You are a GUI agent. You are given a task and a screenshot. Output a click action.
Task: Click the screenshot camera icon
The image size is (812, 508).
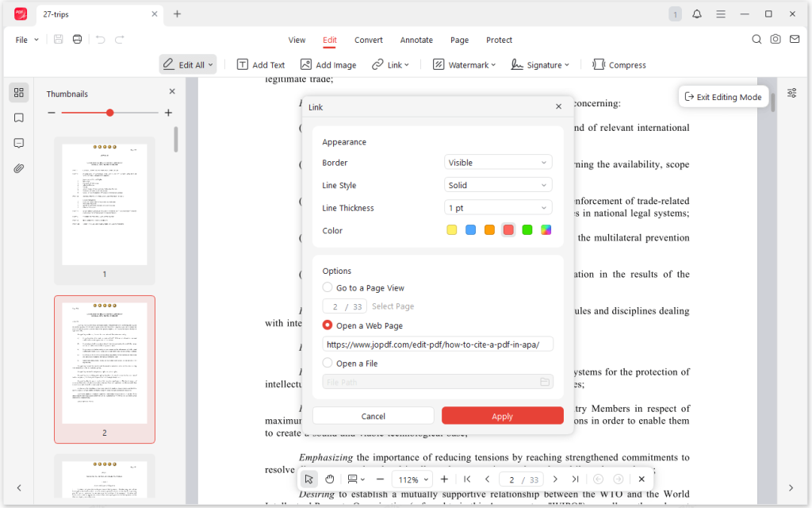[776, 40]
